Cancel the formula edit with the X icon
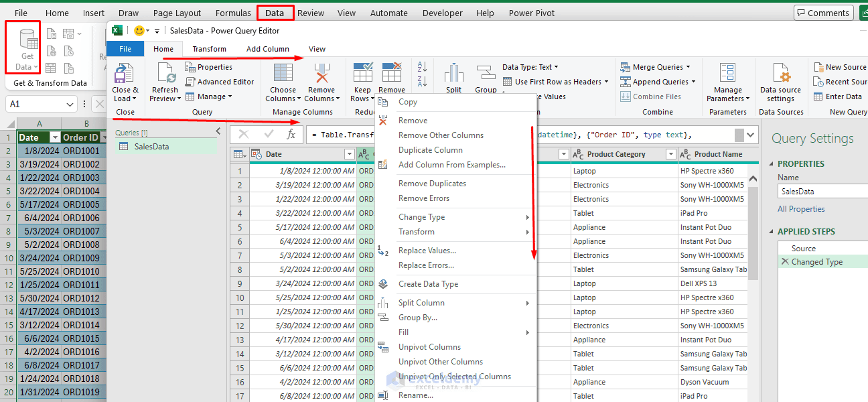 click(x=244, y=135)
